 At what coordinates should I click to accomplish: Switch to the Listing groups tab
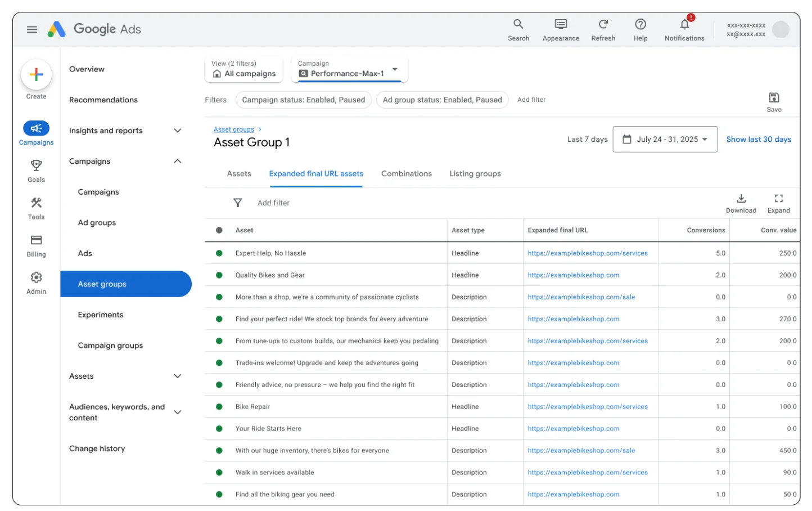pyautogui.click(x=475, y=173)
